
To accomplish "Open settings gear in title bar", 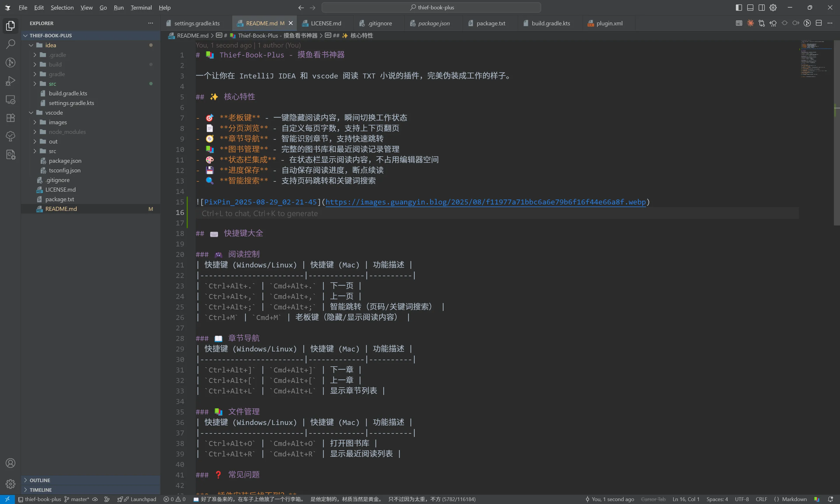I will [x=773, y=8].
